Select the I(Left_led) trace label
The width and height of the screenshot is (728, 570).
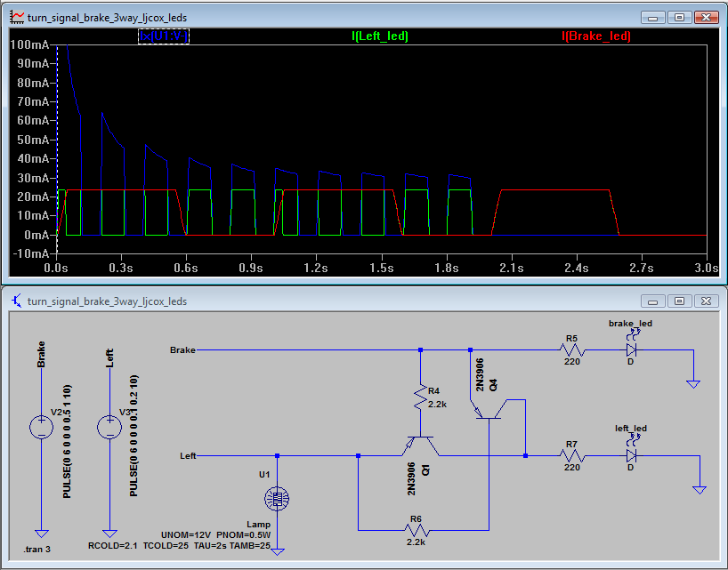(380, 36)
